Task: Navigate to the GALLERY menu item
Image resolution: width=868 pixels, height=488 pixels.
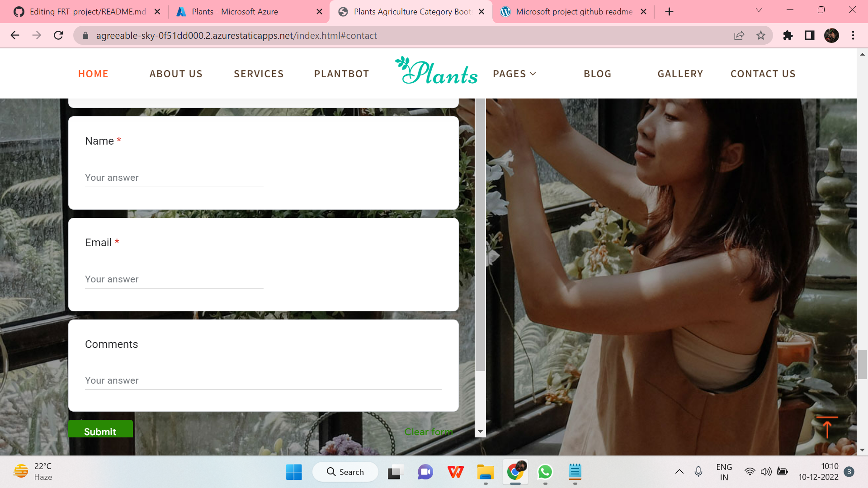Action: pos(680,74)
